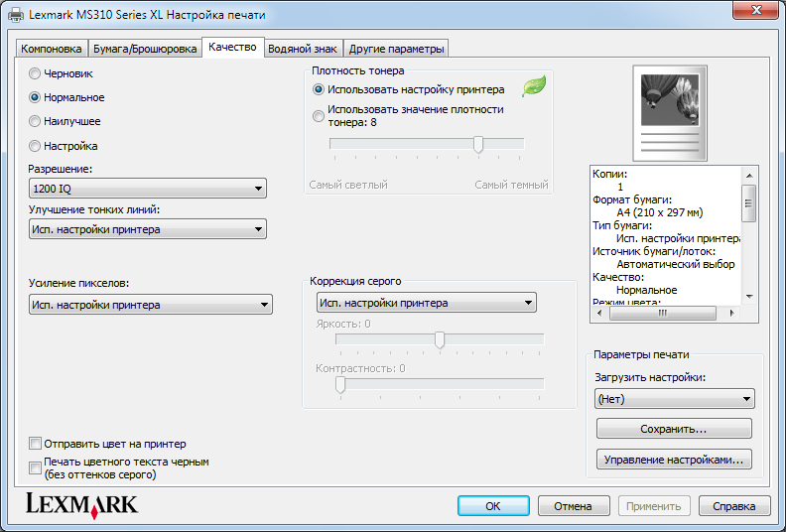Click the page preview thumbnail

(x=670, y=113)
